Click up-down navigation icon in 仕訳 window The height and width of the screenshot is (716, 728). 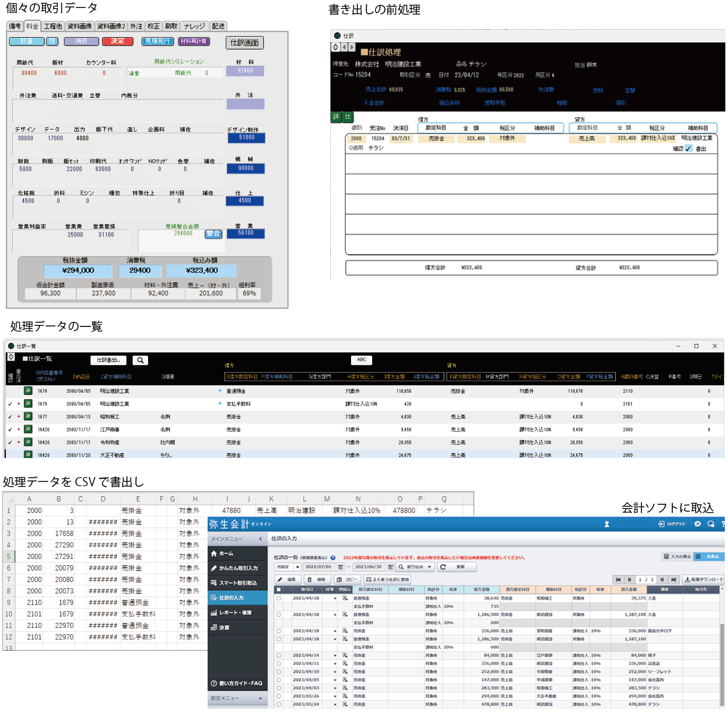coord(336,47)
